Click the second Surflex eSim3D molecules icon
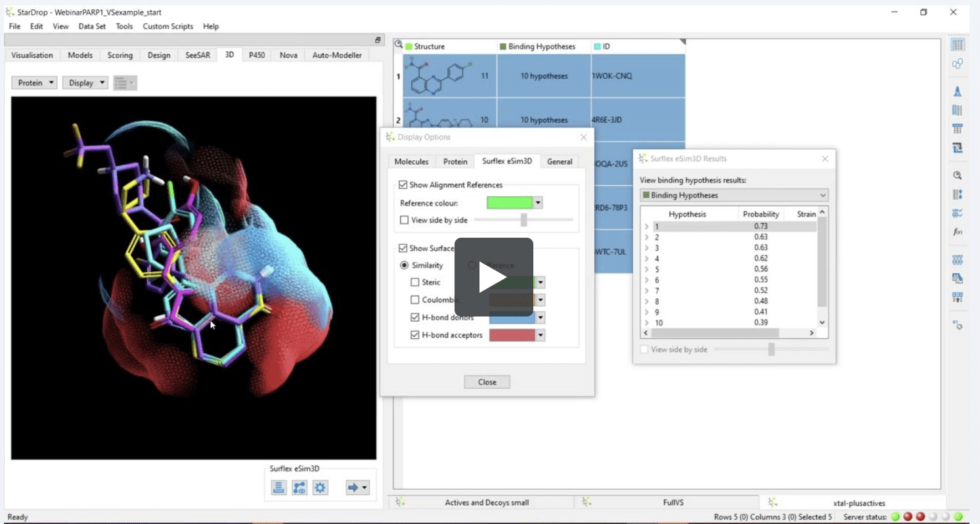This screenshot has height=524, width=980. (300, 487)
